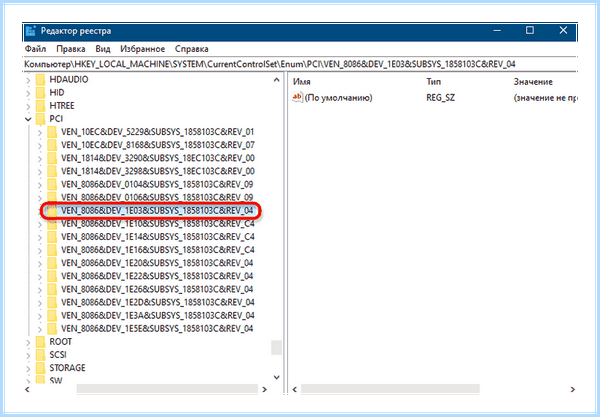
Task: Click folder icon of VEN_8086&DEV_1E26 key
Action: (x=52, y=289)
